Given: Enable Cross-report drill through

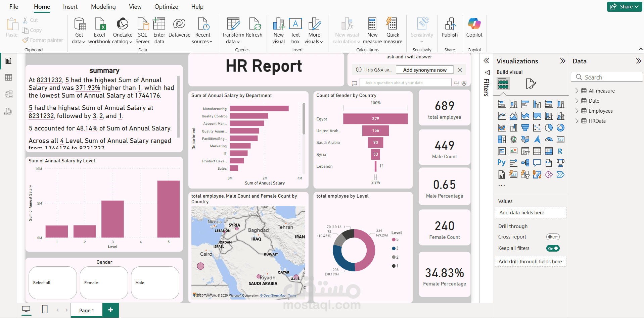Looking at the screenshot, I should click(x=553, y=237).
